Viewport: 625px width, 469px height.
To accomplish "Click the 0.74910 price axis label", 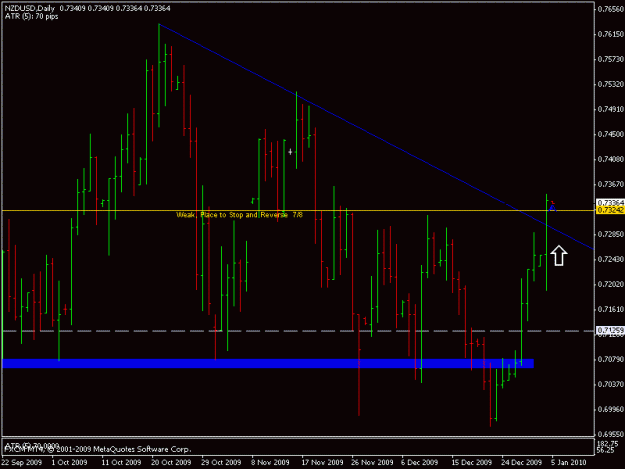I will click(x=611, y=109).
